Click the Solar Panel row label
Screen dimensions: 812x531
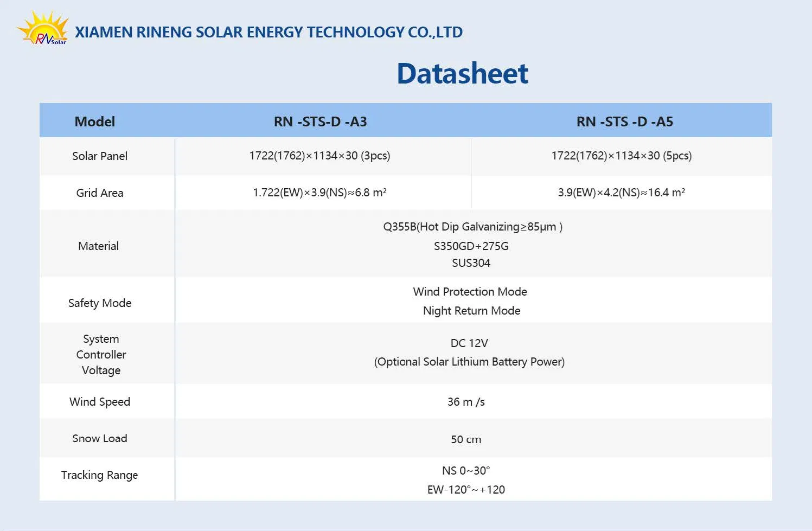(100, 156)
